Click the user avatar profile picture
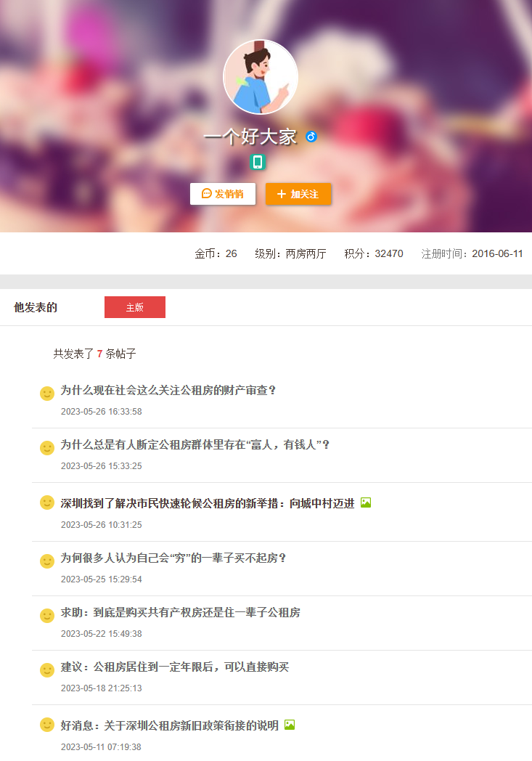The height and width of the screenshot is (761, 532). pyautogui.click(x=260, y=77)
